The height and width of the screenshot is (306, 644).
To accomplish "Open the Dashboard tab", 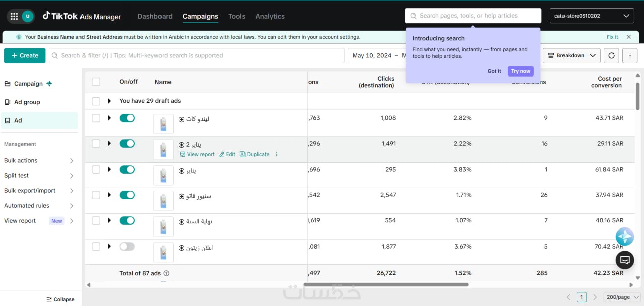I will [x=155, y=16].
